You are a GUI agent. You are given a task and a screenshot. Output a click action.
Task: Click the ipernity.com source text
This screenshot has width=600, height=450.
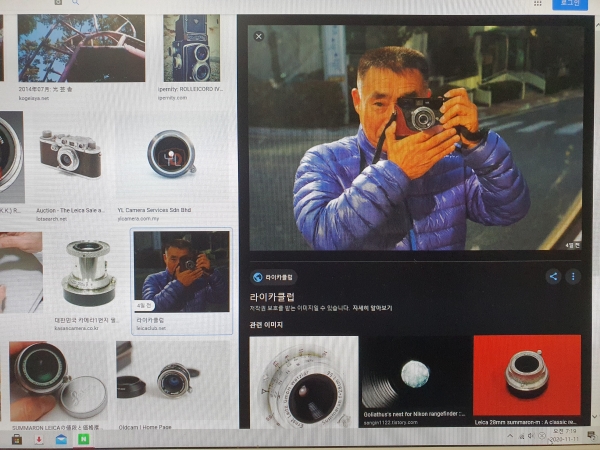[x=172, y=98]
